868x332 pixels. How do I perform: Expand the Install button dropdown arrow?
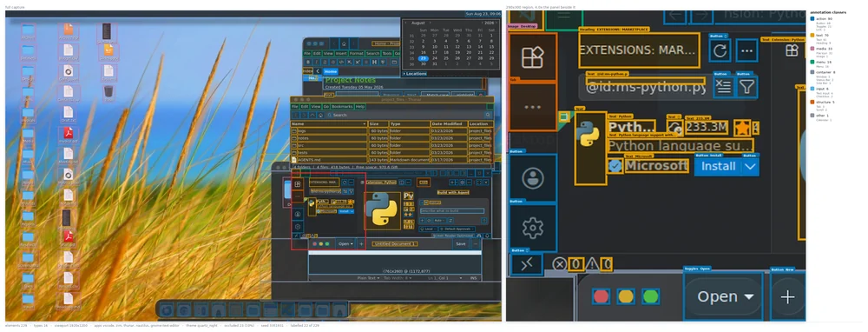click(x=352, y=211)
